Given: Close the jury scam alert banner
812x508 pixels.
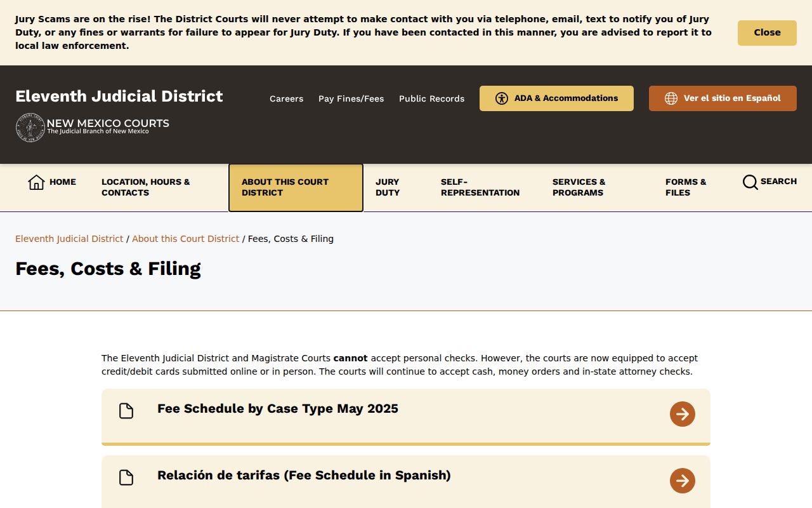Looking at the screenshot, I should (x=767, y=33).
